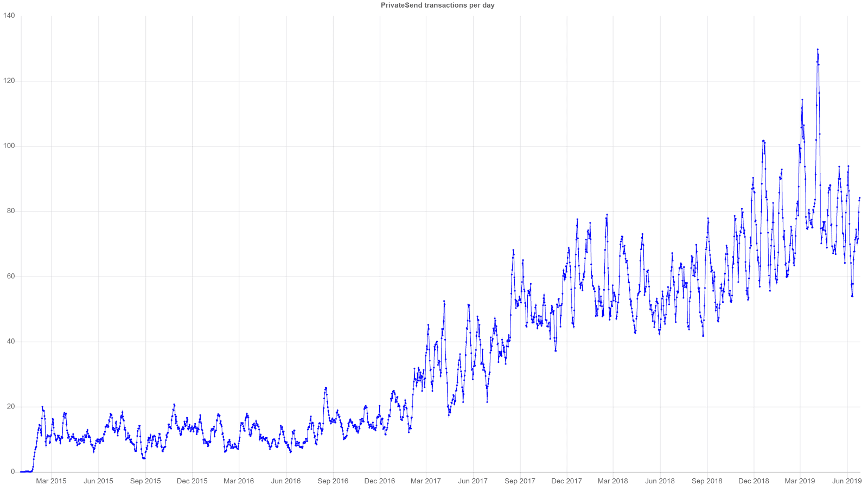Click the highest peak data point near 130
Image resolution: width=868 pixels, height=492 pixels.
coord(818,49)
